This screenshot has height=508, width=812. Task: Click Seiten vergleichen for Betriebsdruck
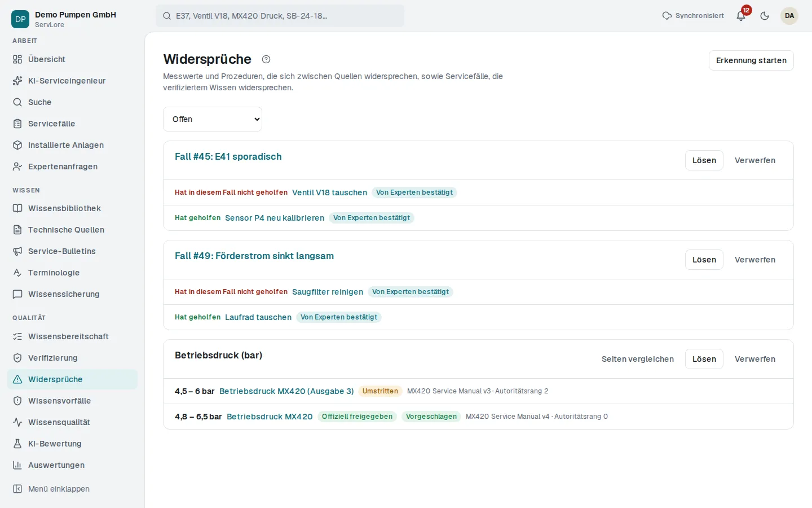(638, 359)
